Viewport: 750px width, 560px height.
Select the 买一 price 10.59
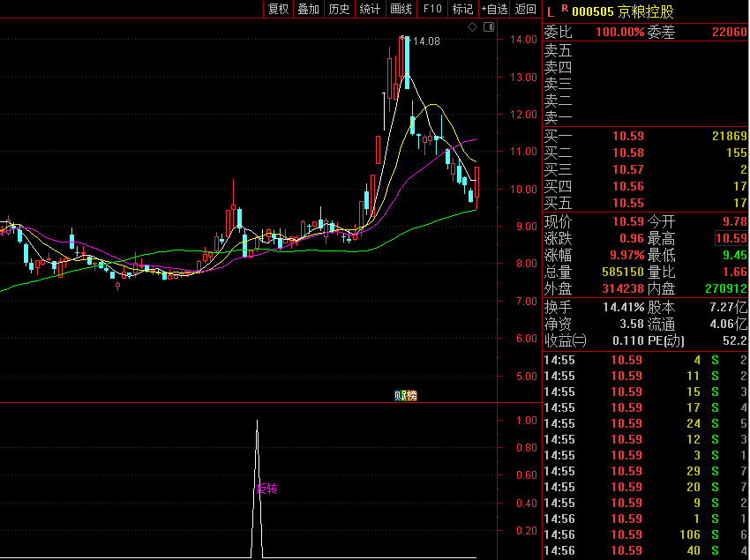628,137
